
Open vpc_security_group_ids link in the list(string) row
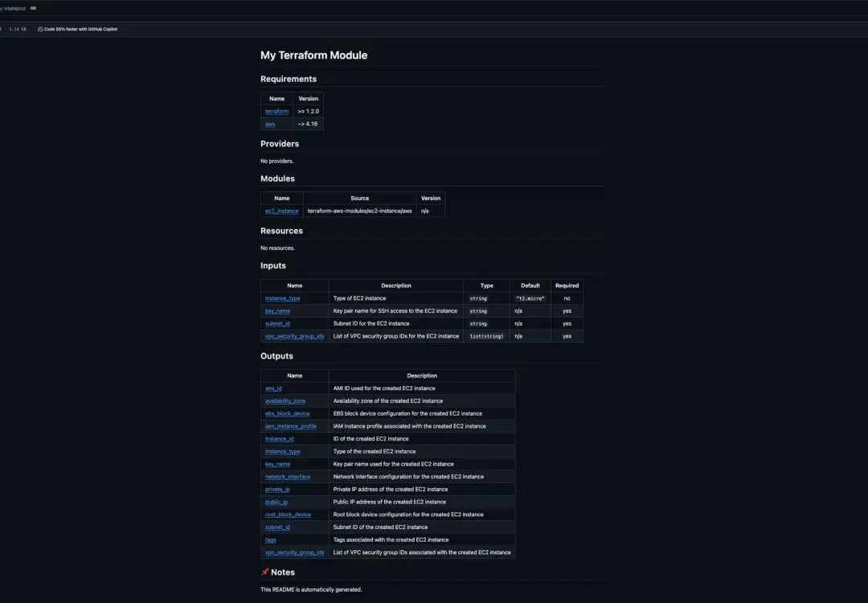click(x=294, y=336)
